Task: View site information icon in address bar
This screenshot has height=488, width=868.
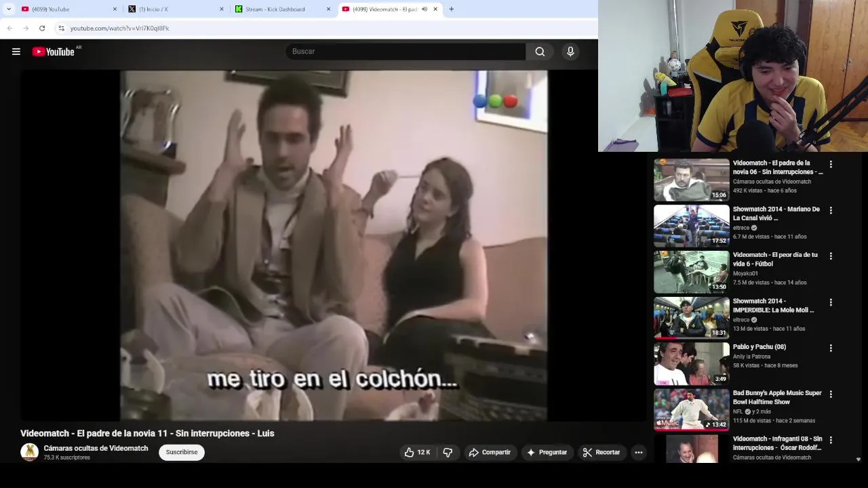Action: 61,28
